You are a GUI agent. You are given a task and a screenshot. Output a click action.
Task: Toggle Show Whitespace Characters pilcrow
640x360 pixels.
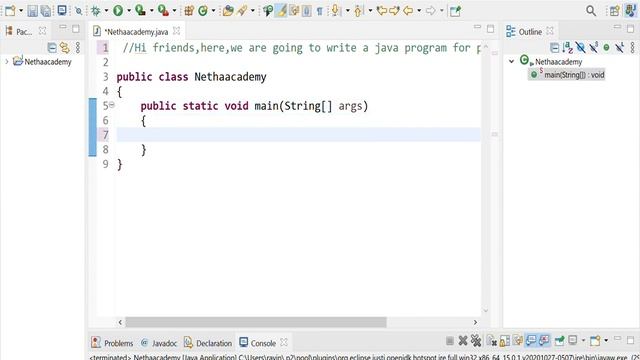coord(320,11)
